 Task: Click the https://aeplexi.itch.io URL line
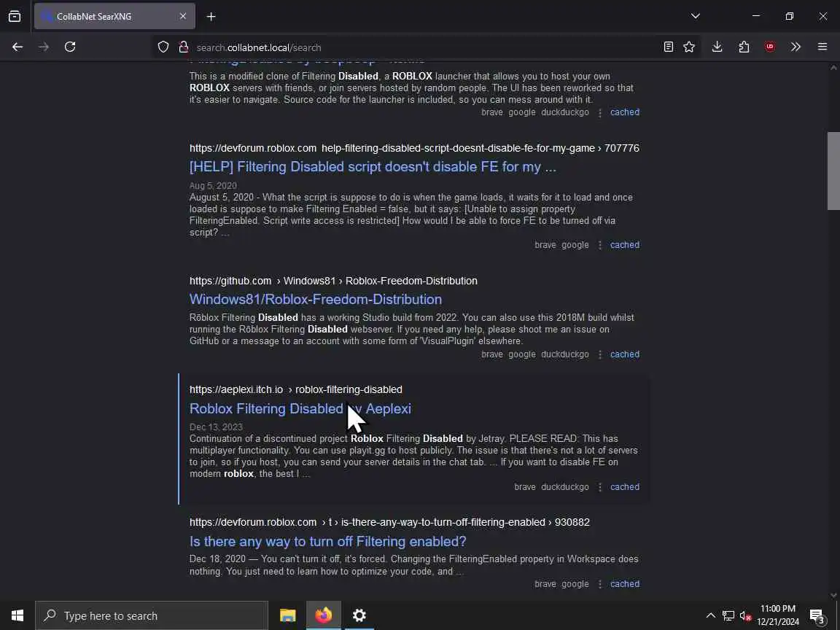tap(296, 389)
